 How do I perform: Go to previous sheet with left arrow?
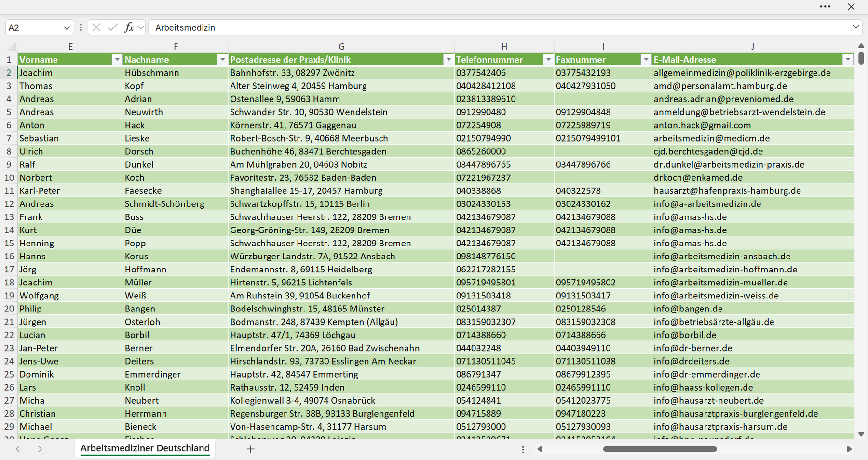(x=18, y=449)
